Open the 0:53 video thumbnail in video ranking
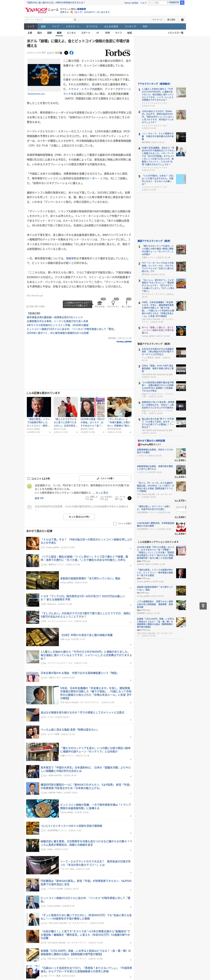The height and width of the screenshot is (980, 210). click(x=181, y=352)
